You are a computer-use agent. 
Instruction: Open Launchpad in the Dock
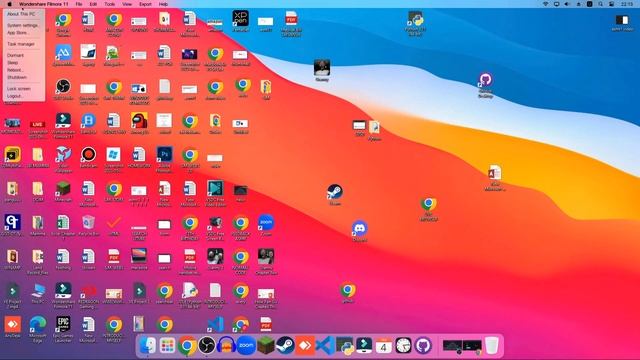(x=167, y=346)
